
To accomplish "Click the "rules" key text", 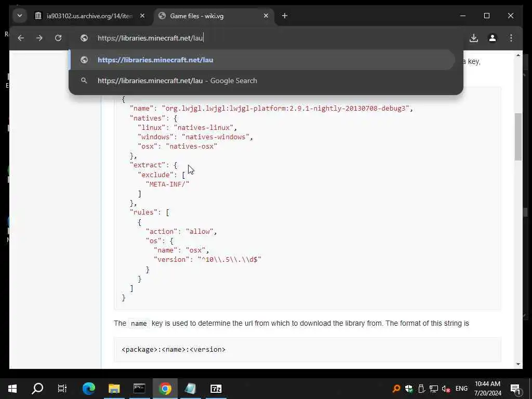I will point(143,212).
